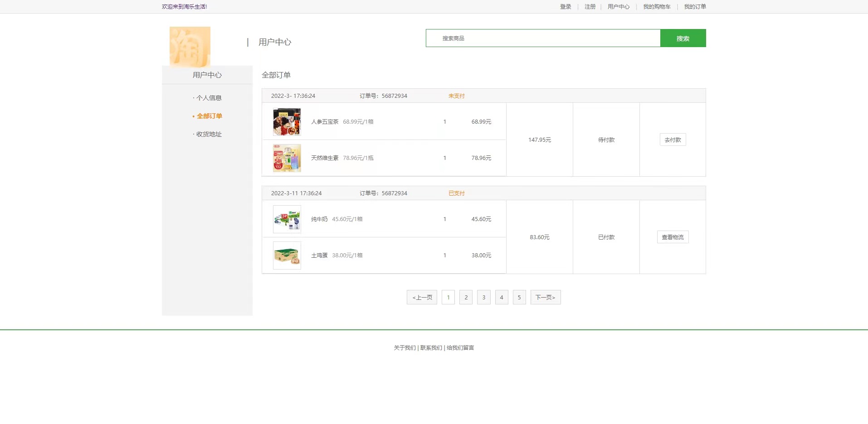Go to page 3
Image resolution: width=868 pixels, height=424 pixels.
pyautogui.click(x=483, y=297)
